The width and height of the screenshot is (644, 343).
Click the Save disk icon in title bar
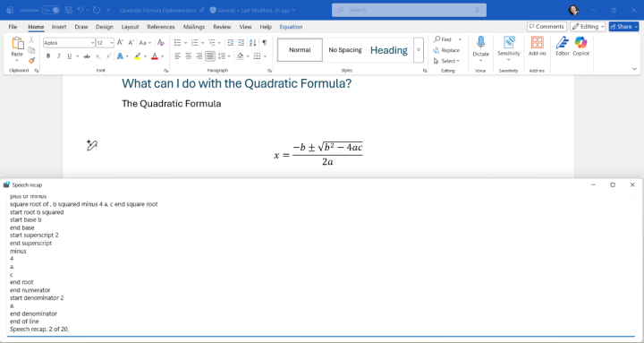[69, 10]
